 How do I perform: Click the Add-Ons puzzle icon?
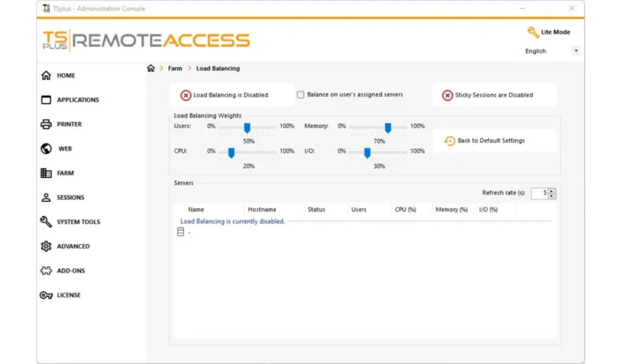[x=46, y=271]
